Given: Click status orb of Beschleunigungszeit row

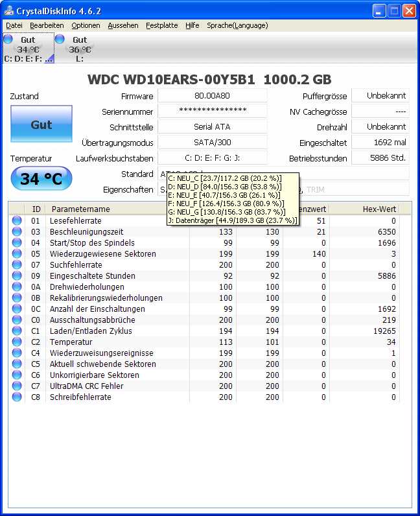Looking at the screenshot, I should point(17,231).
